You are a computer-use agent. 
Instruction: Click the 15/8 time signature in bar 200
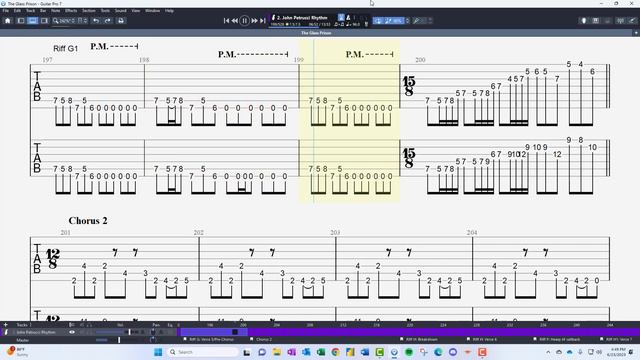409,86
